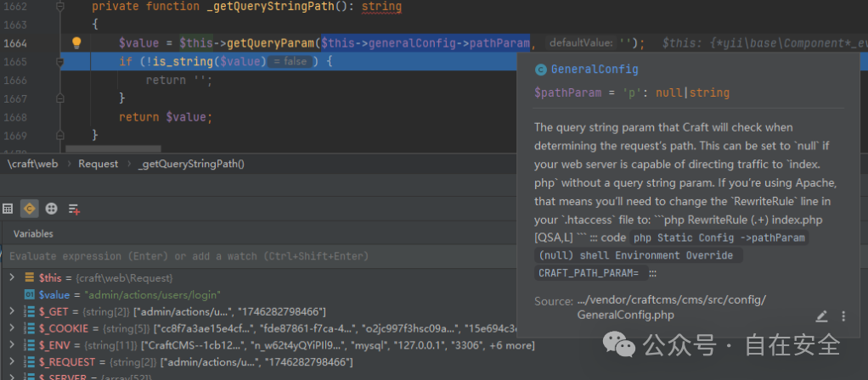Select the Request breadcrumb
The height and width of the screenshot is (380, 868).
pos(98,164)
